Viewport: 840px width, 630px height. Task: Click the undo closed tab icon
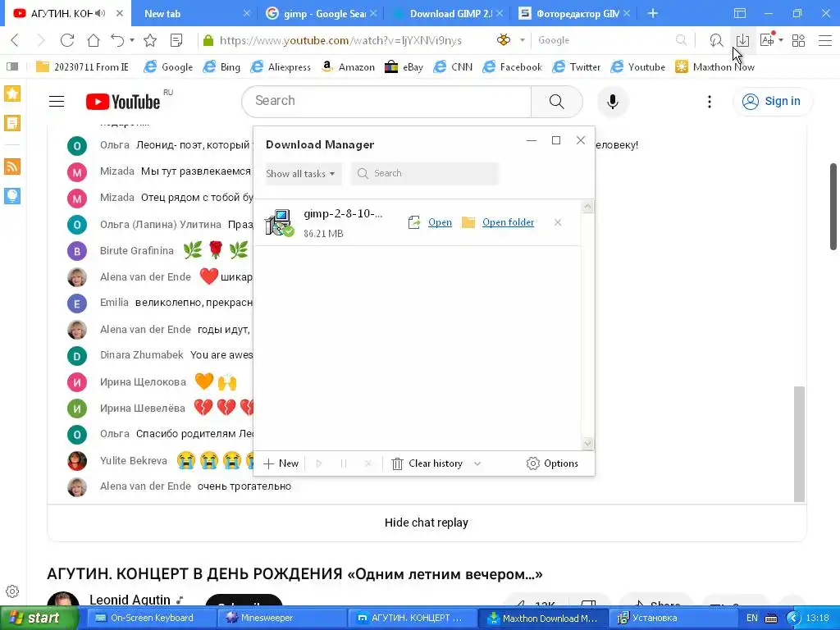click(117, 40)
